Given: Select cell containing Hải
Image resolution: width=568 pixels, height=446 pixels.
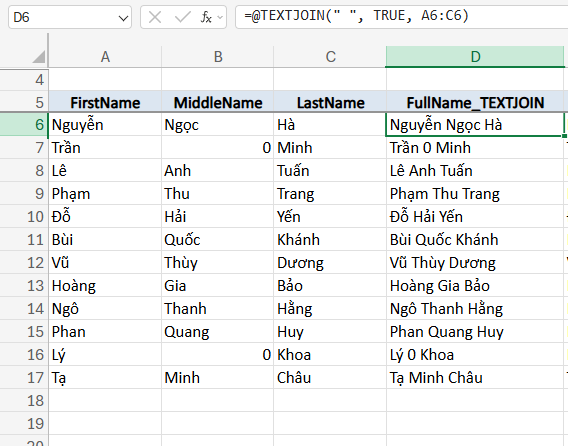Looking at the screenshot, I should (218, 217).
